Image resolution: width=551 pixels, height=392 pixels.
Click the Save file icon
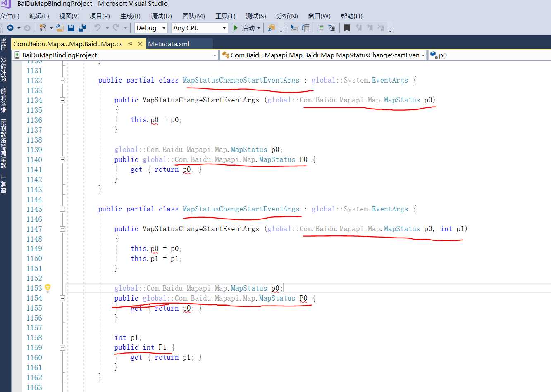(x=71, y=28)
